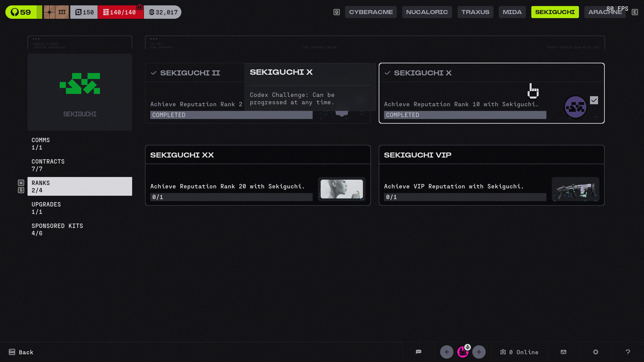Toggle the Sekiguchi X reward checkbox

594,100
